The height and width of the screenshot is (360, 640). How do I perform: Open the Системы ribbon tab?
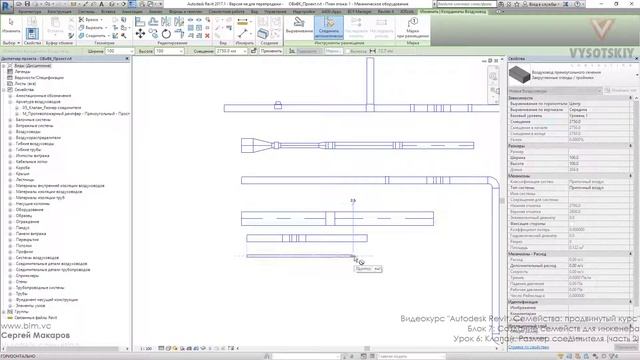pyautogui.click(x=86, y=12)
